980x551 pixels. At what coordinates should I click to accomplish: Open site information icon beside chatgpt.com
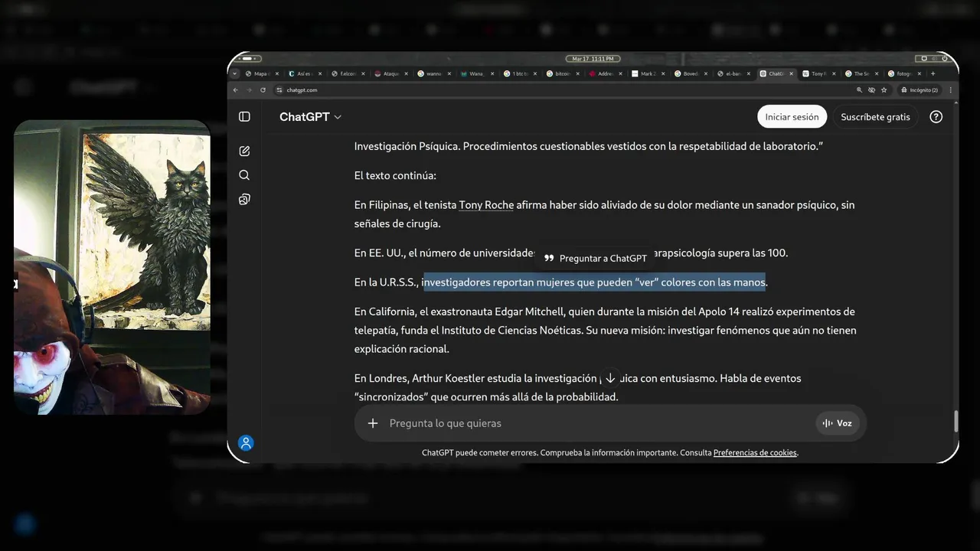coord(279,90)
